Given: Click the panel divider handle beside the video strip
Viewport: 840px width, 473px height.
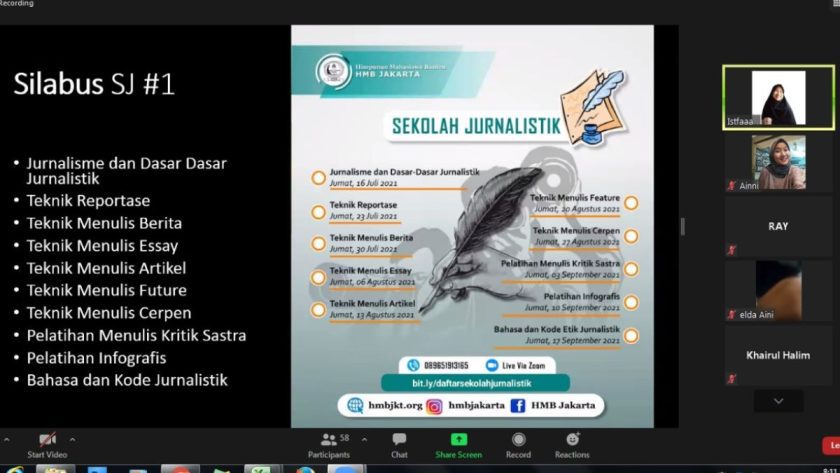Looking at the screenshot, I should point(683,226).
